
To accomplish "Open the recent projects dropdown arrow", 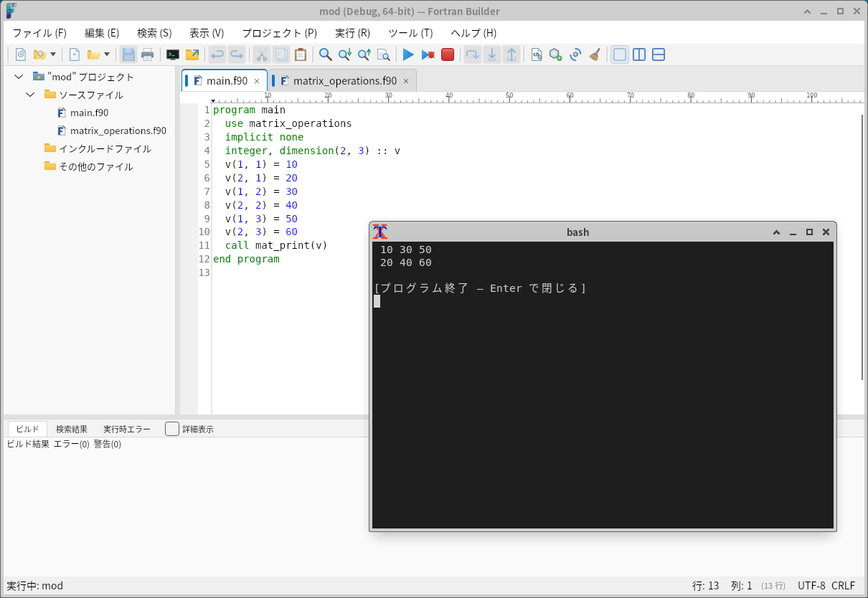I will point(53,54).
